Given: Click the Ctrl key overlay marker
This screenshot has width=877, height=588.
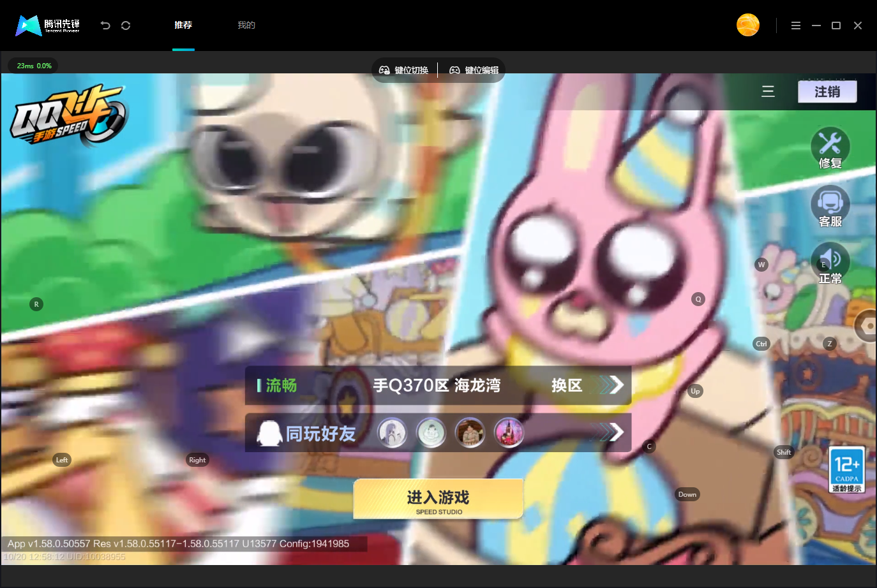Looking at the screenshot, I should [x=761, y=344].
